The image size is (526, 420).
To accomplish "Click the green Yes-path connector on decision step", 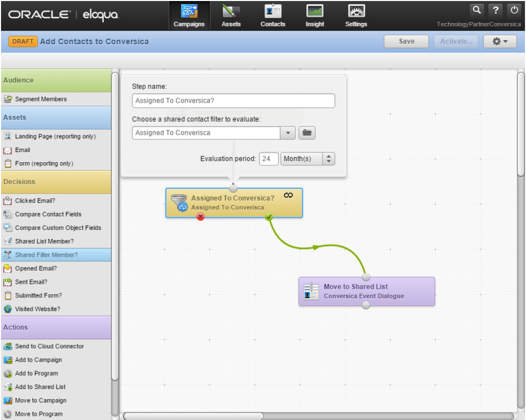I will (x=269, y=217).
